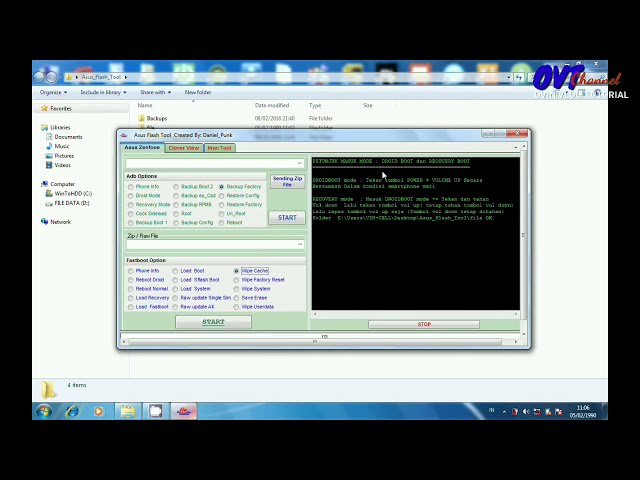Click the Asus Flash Tool title bar icon

pos(124,135)
